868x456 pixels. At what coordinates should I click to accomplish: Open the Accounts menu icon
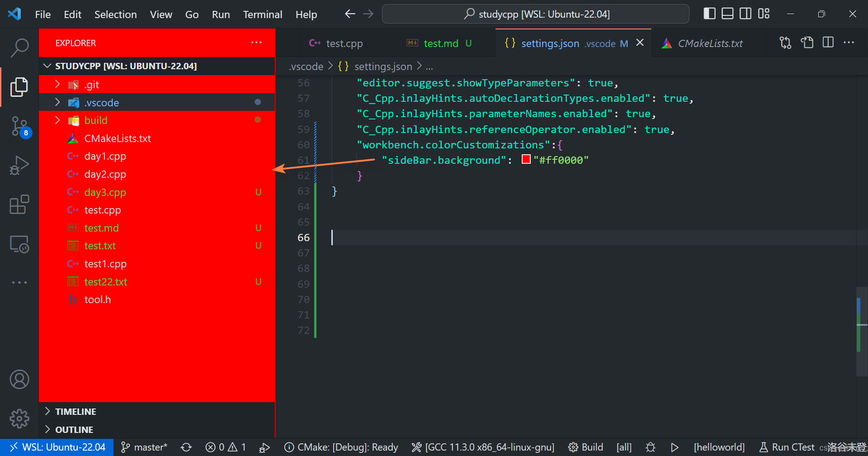pos(19,380)
